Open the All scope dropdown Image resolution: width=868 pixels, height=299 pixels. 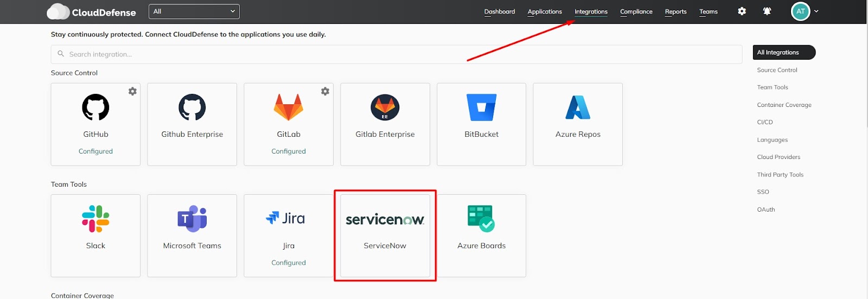click(x=194, y=11)
